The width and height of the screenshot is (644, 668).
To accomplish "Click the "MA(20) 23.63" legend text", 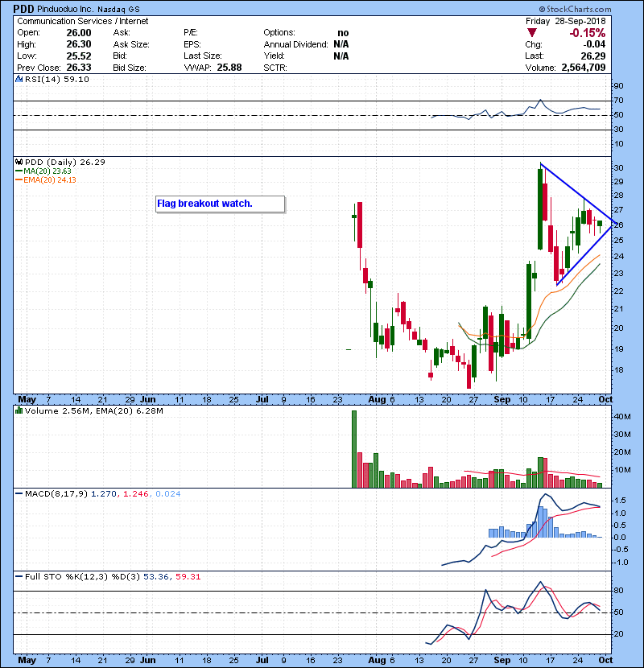I will [x=47, y=171].
